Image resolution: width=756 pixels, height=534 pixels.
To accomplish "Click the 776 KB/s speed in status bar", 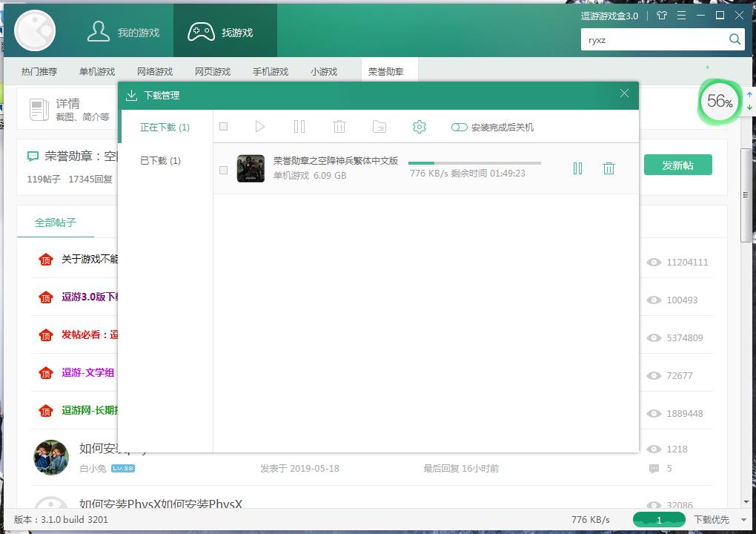I will tap(590, 520).
